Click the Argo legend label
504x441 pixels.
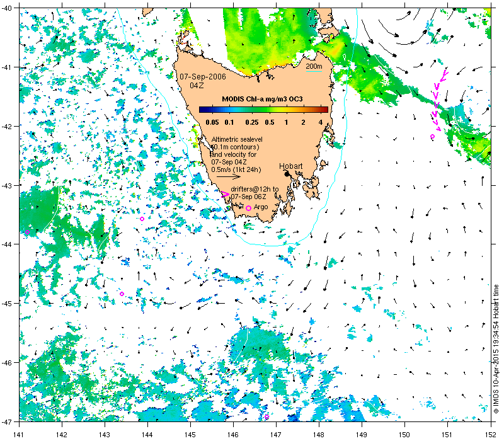point(261,207)
